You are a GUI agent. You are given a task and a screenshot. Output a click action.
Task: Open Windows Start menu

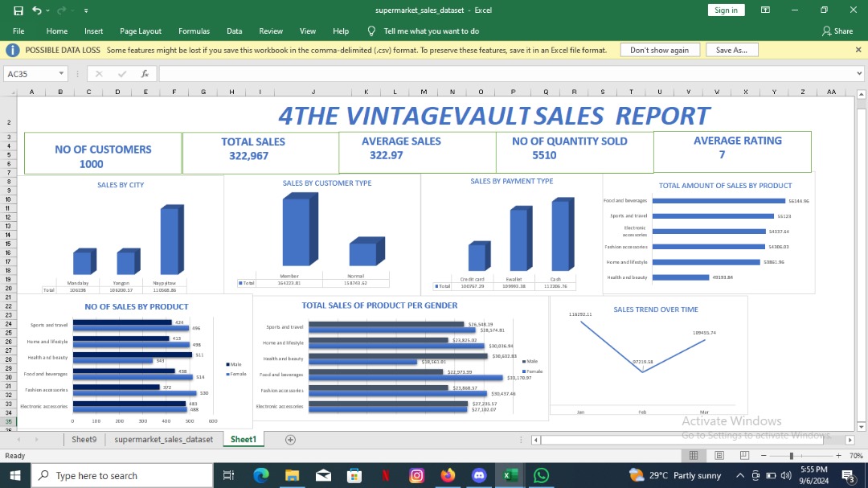tap(15, 475)
